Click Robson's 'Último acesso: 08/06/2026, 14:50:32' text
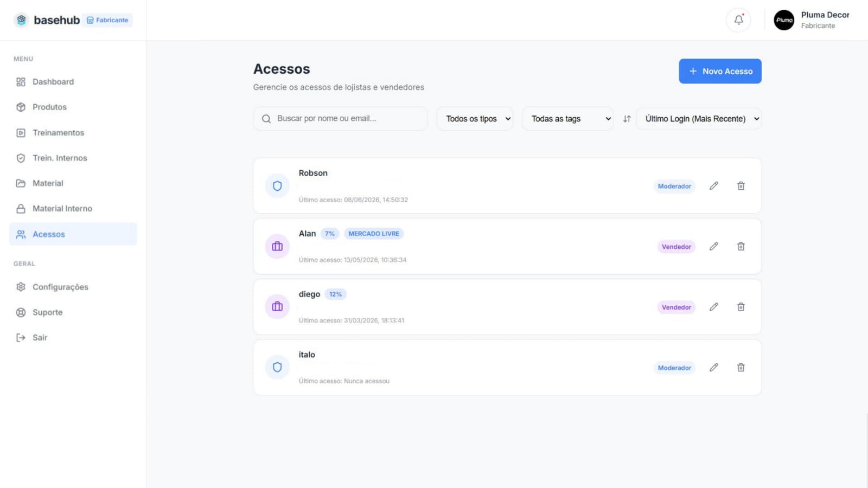 (x=353, y=200)
